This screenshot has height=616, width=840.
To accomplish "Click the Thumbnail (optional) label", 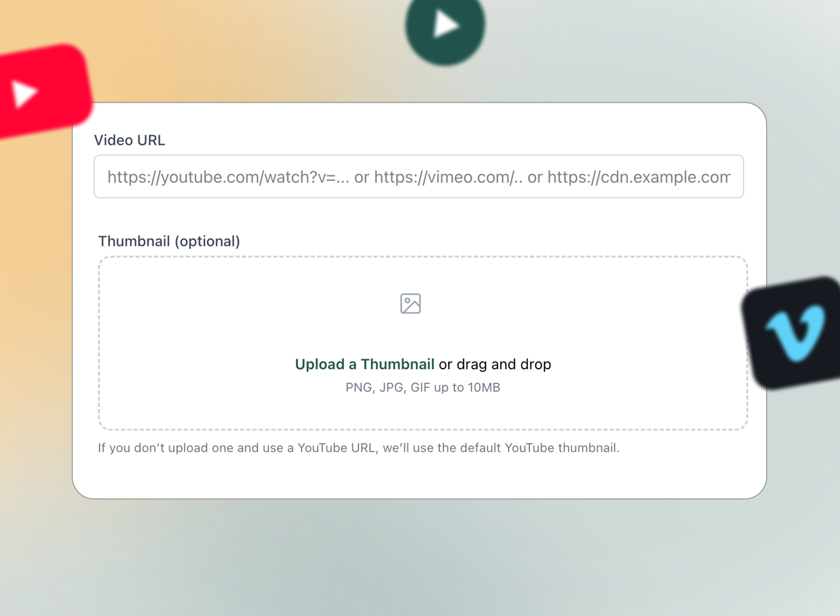I will (x=169, y=241).
